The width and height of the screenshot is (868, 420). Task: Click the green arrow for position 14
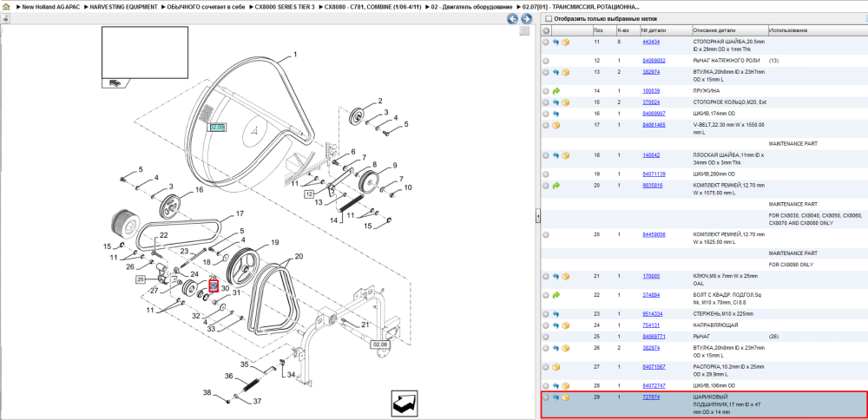point(556,91)
